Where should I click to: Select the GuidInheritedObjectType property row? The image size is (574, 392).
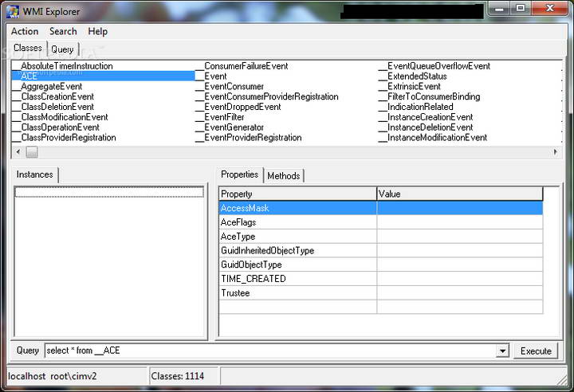(381, 250)
